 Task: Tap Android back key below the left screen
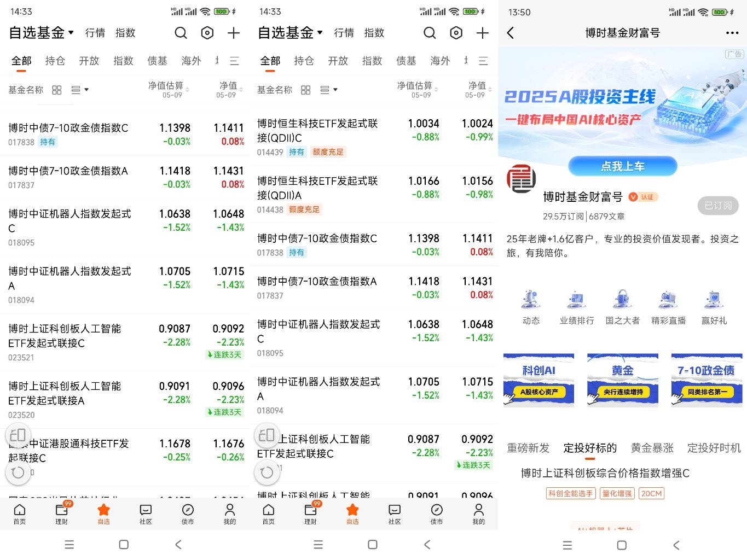point(178,545)
